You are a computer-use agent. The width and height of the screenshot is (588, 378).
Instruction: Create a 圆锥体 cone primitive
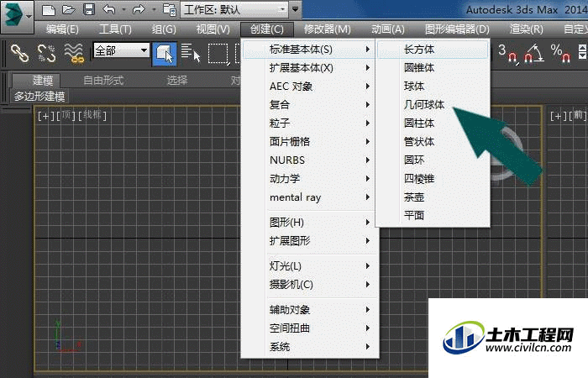coord(433,68)
